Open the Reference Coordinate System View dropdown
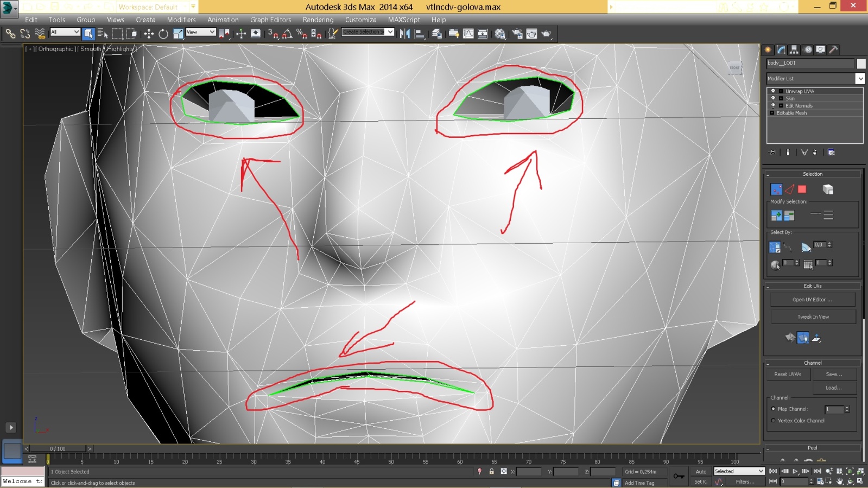868x488 pixels. 201,32
